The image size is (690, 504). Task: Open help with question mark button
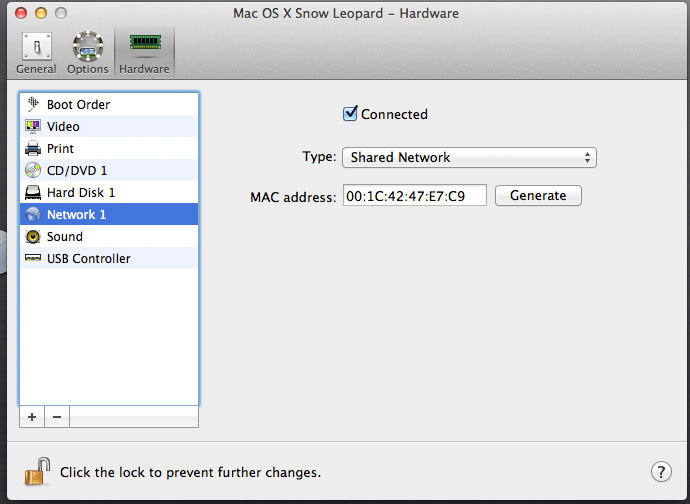tap(661, 472)
